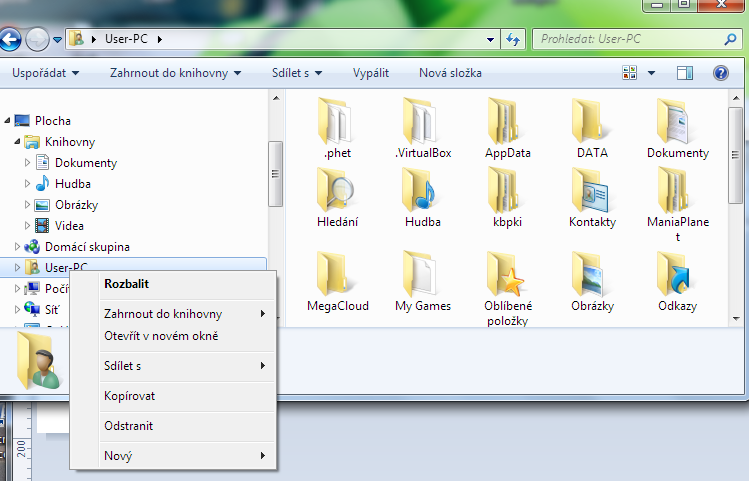The height and width of the screenshot is (481, 749).
Task: Open the view options dropdown arrow
Action: (x=651, y=73)
